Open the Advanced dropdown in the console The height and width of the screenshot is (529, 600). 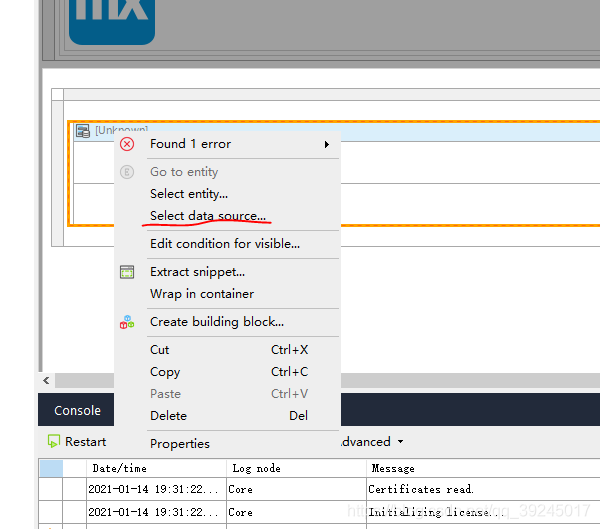pos(370,442)
